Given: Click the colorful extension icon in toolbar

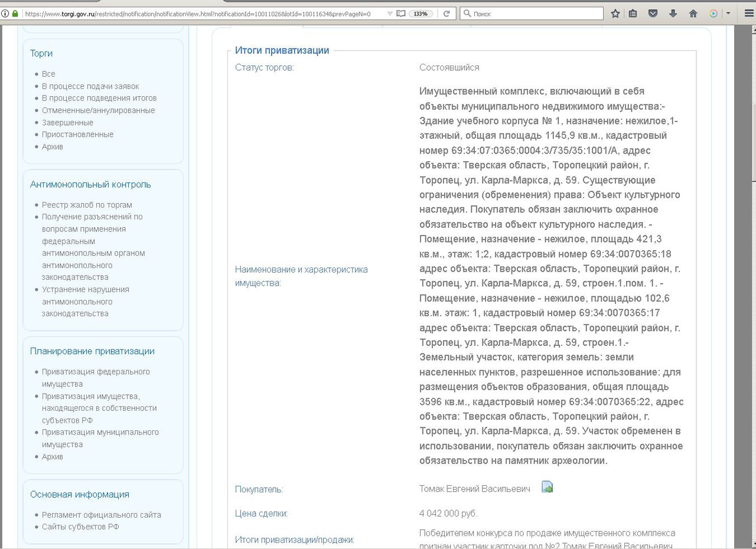Looking at the screenshot, I should (x=713, y=13).
